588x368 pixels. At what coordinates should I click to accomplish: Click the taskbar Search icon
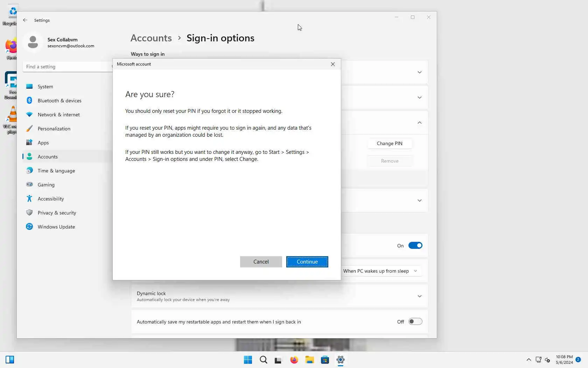[x=263, y=360]
